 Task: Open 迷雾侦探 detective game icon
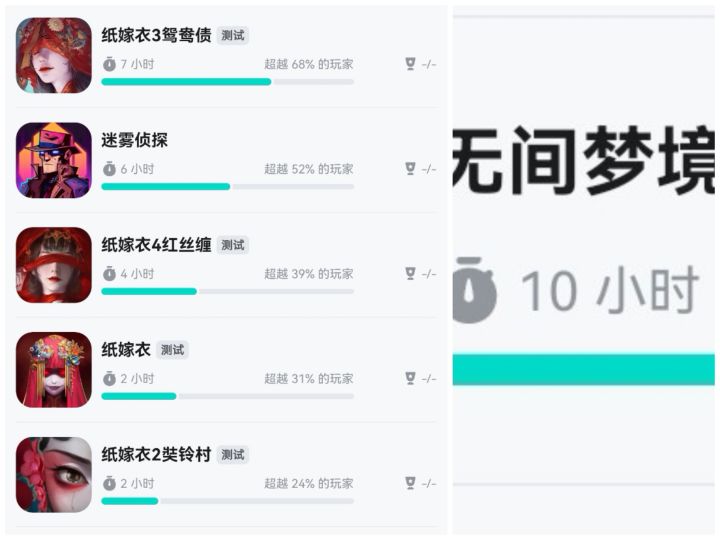pos(54,161)
